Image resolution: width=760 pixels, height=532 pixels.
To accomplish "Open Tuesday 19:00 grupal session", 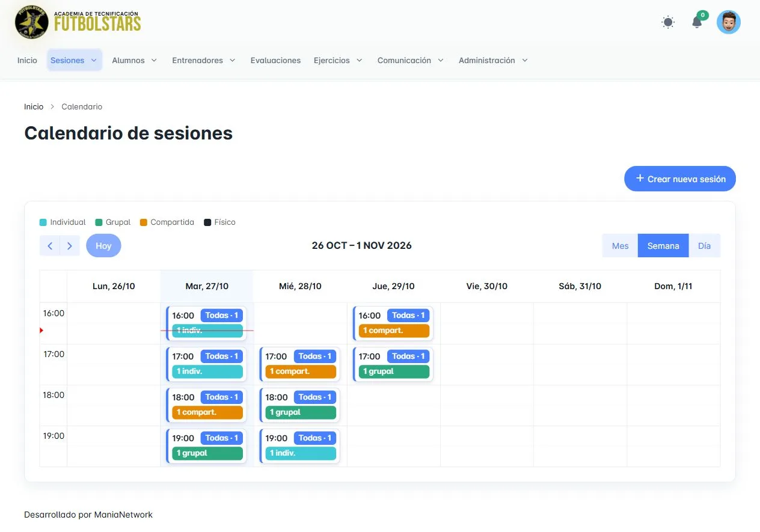I will [206, 446].
